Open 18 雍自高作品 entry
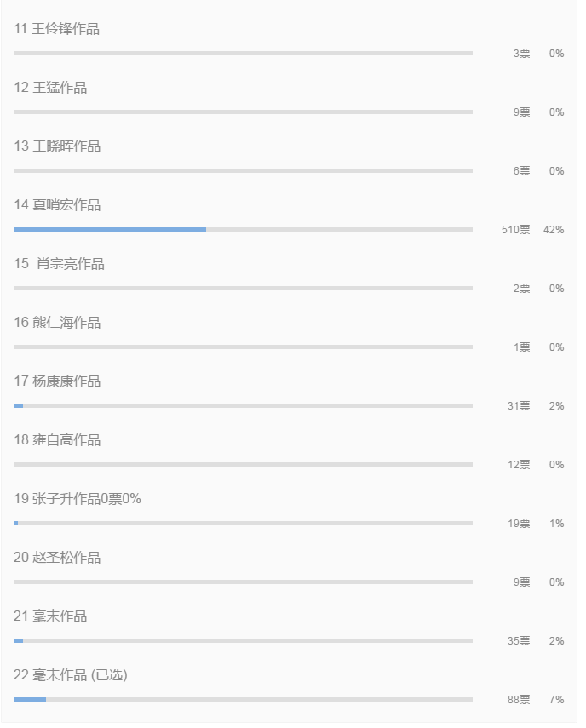 (x=57, y=439)
